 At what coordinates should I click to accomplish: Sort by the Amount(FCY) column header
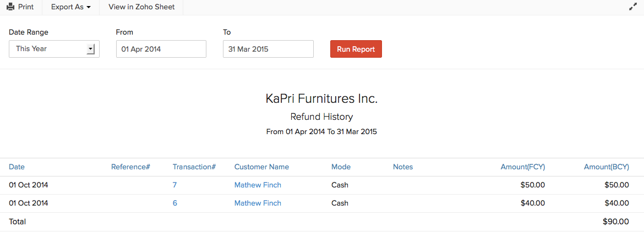pyautogui.click(x=523, y=167)
